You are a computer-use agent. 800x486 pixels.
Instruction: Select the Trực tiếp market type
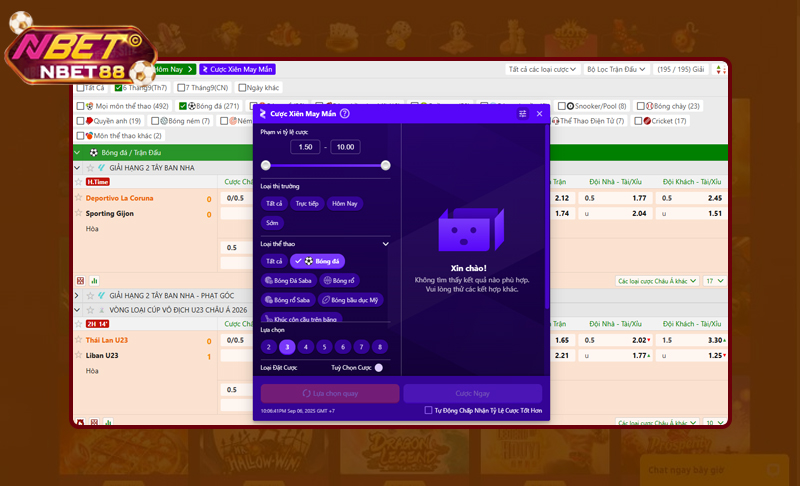coord(307,203)
